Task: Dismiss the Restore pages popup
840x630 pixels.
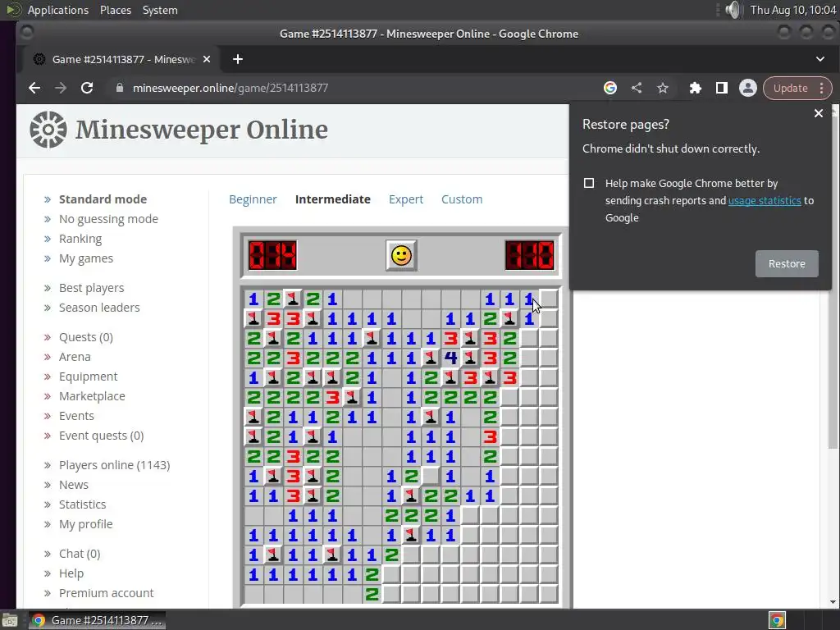Action: 818,113
